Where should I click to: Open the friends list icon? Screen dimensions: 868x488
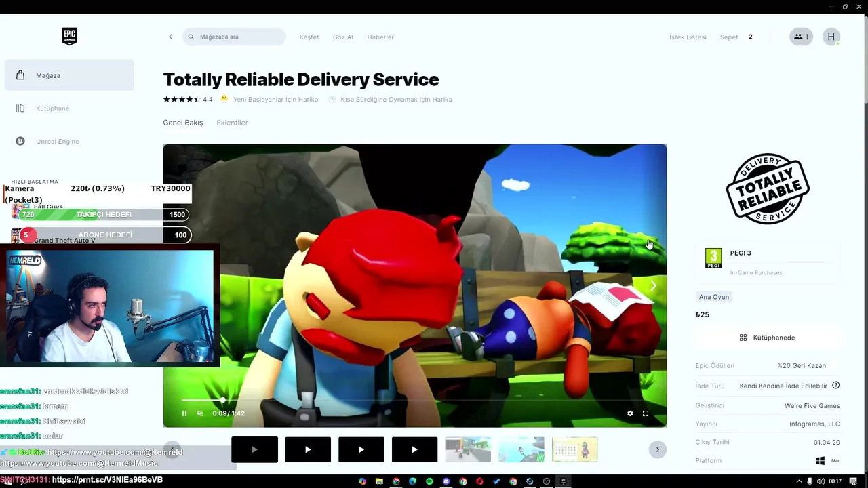click(801, 37)
